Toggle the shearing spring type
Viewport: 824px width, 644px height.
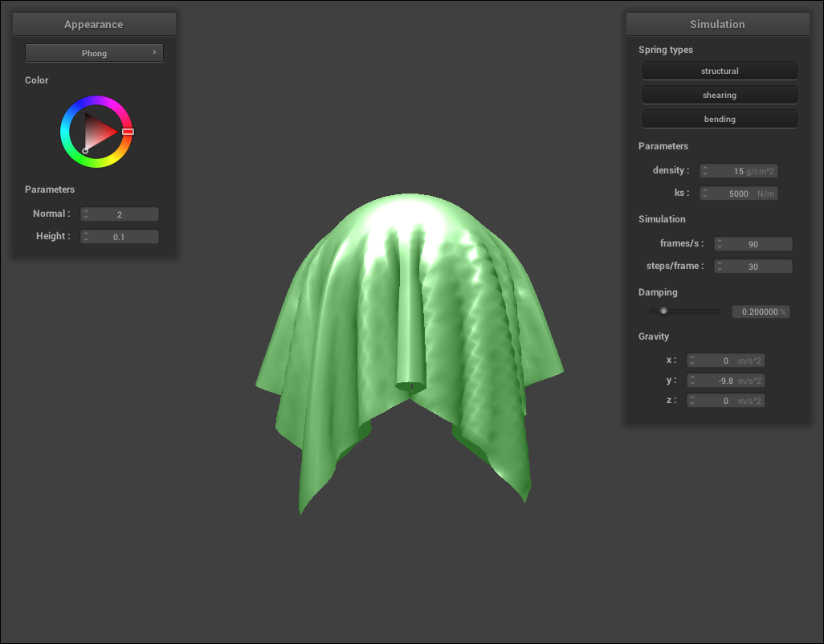coord(720,95)
